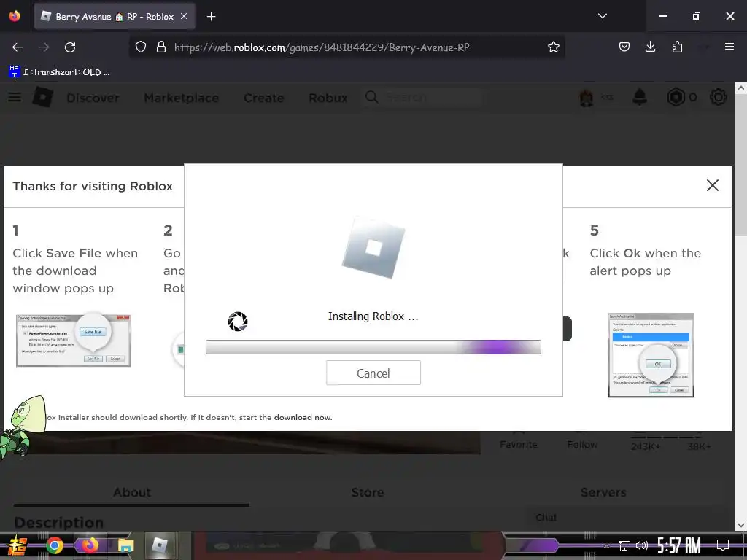Open the Windows Start button

[17, 545]
